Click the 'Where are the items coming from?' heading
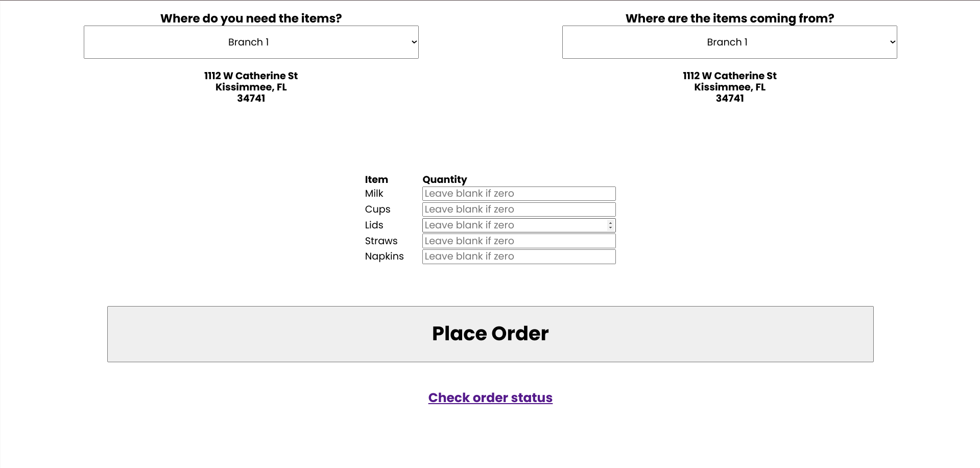This screenshot has height=468, width=980. 729,18
